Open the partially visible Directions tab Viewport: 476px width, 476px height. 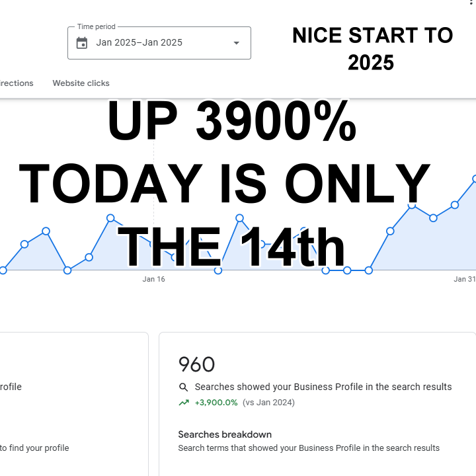click(x=17, y=83)
